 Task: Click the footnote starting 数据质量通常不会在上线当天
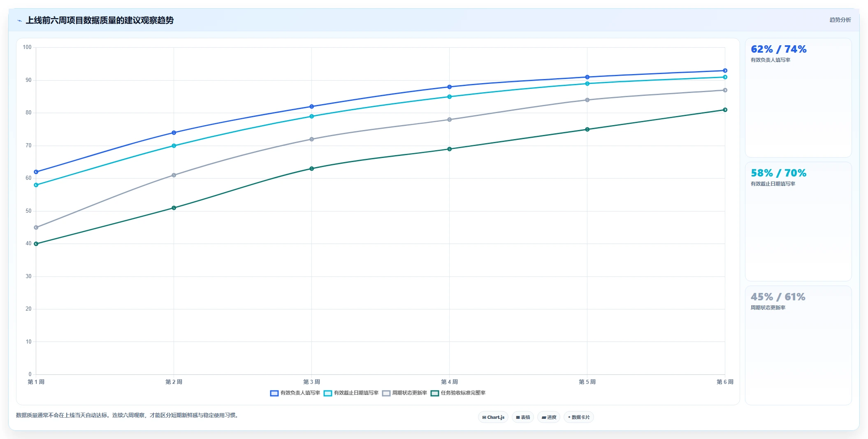pos(128,415)
